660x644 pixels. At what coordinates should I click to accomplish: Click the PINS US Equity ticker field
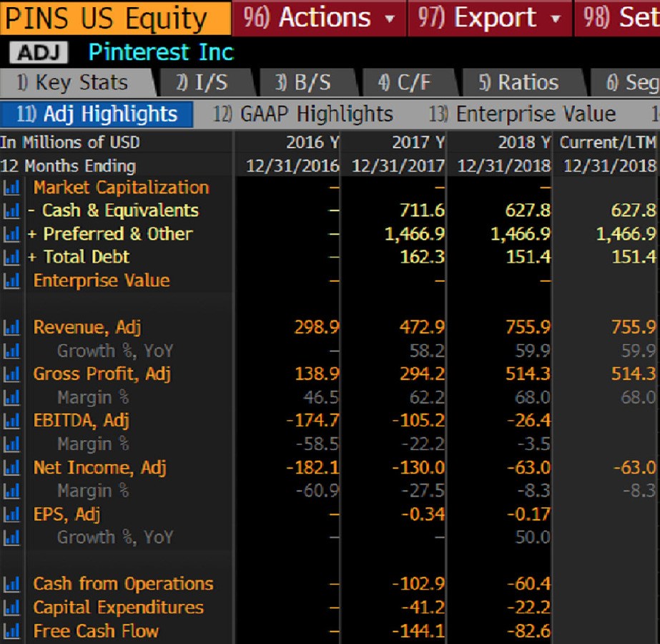[x=115, y=18]
